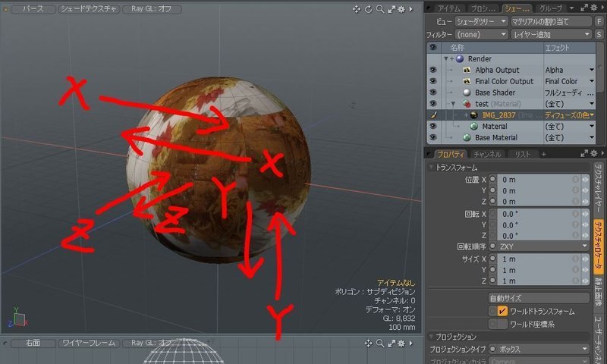Click the axis gizmo in the viewport corner

point(17,318)
